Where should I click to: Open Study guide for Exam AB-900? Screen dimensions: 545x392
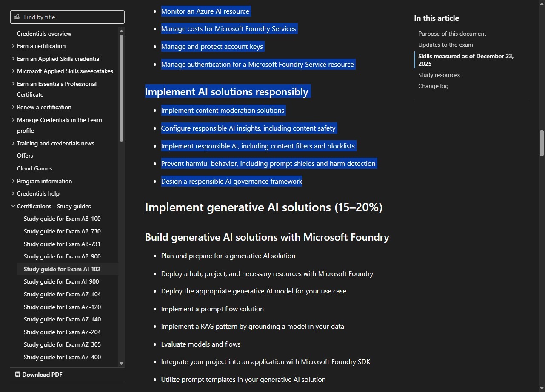[x=62, y=256]
